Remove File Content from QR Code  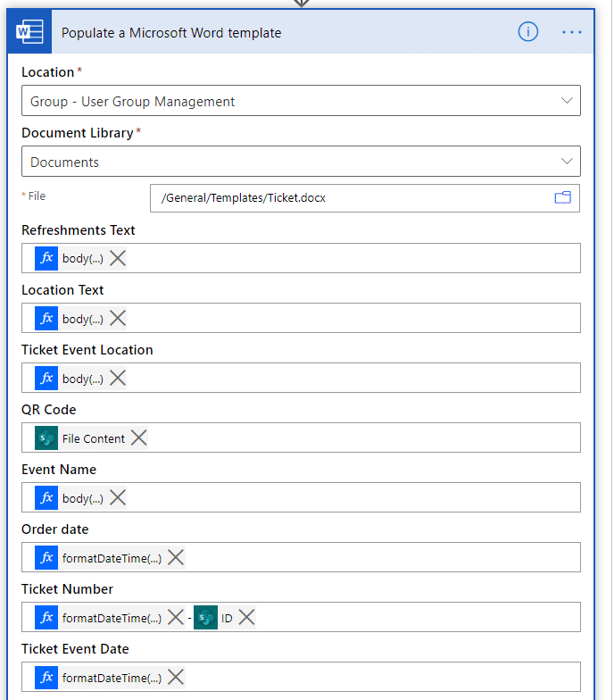point(139,438)
